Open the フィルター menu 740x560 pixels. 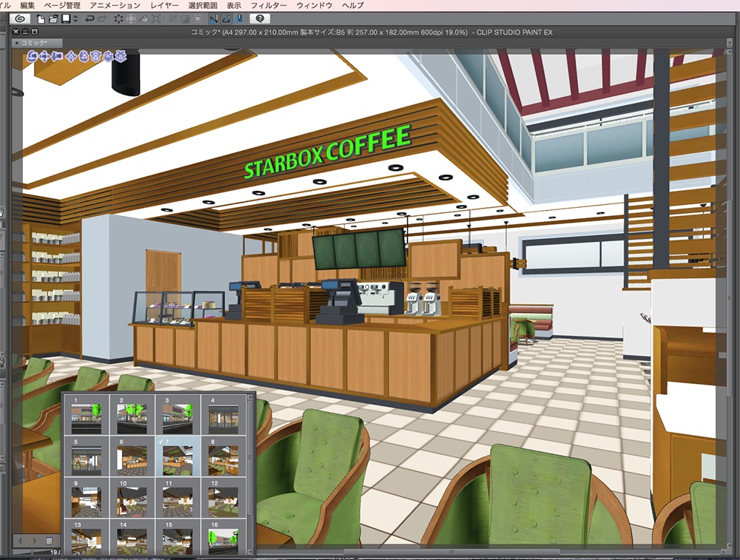click(269, 5)
